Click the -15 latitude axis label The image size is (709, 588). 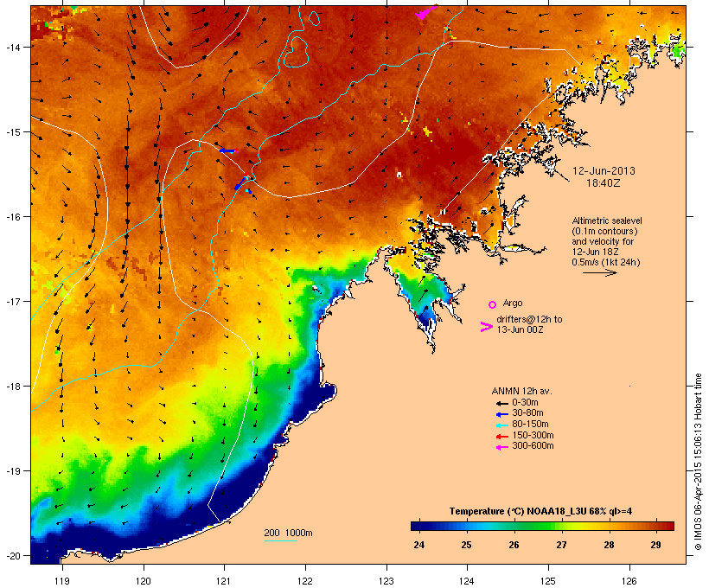12,132
